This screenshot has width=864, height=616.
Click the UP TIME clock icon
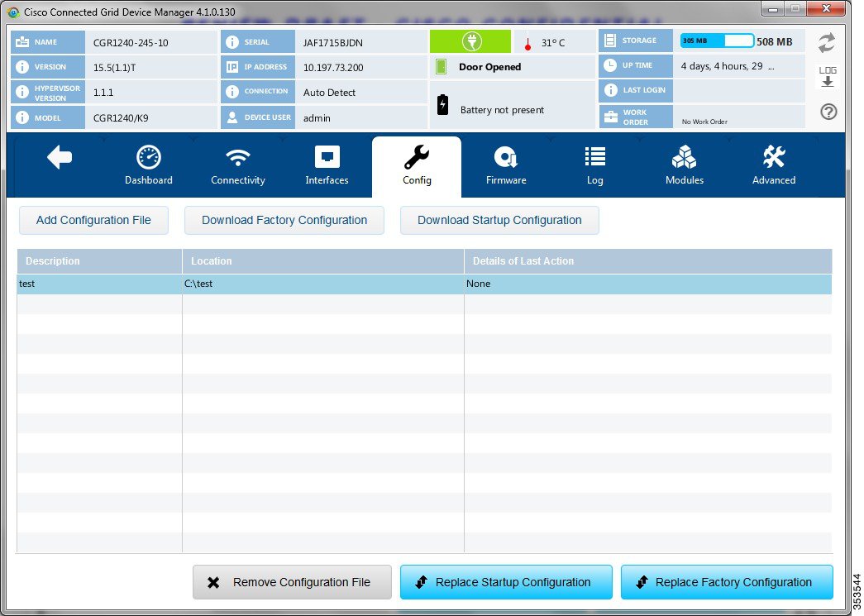610,65
